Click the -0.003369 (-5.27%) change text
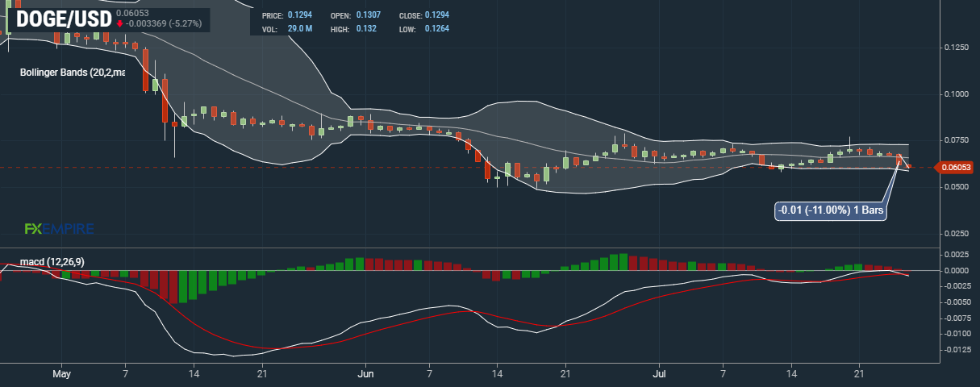The width and height of the screenshot is (980, 387). 164,24
